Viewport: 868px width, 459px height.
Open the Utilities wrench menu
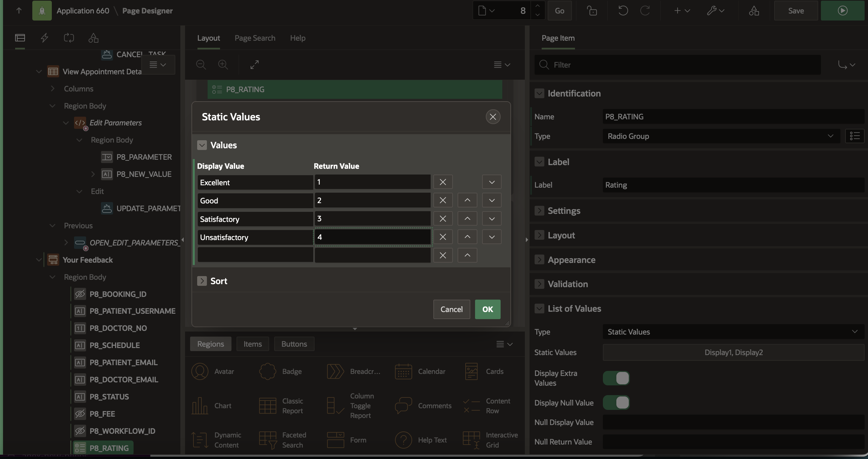[715, 11]
